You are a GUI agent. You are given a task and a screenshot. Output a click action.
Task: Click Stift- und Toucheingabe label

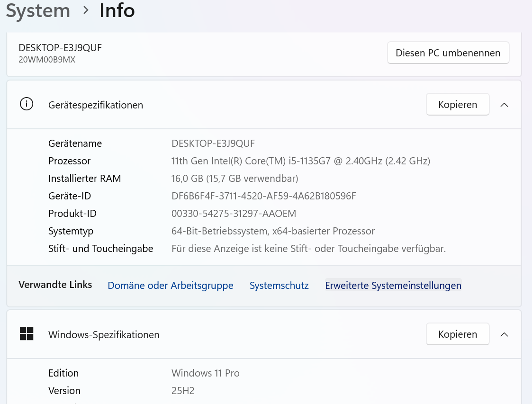101,249
